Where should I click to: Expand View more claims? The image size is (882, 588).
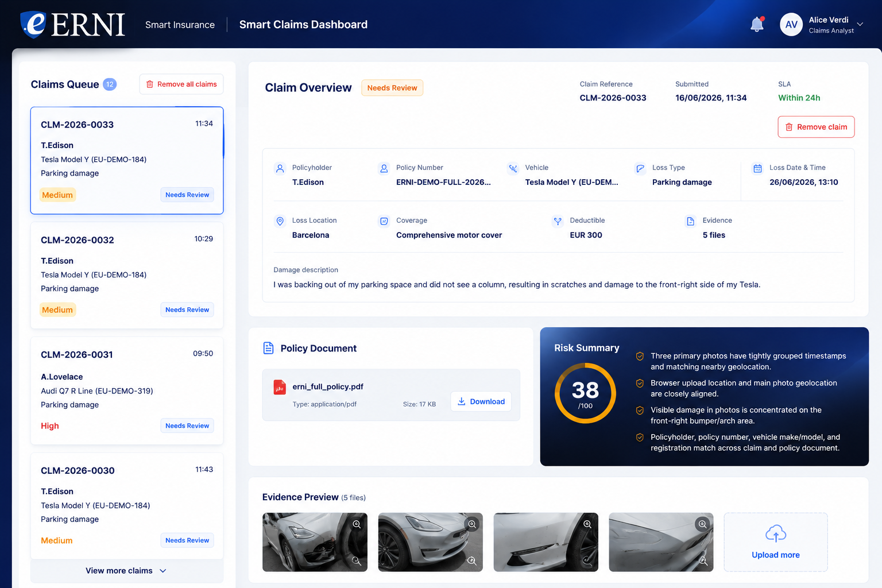[x=127, y=571]
